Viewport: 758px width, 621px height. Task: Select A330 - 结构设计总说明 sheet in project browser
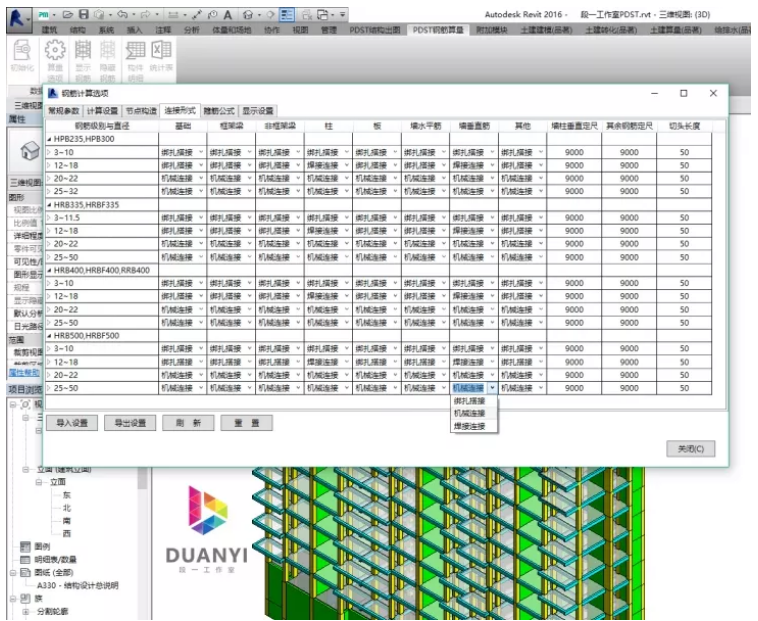pos(77,585)
